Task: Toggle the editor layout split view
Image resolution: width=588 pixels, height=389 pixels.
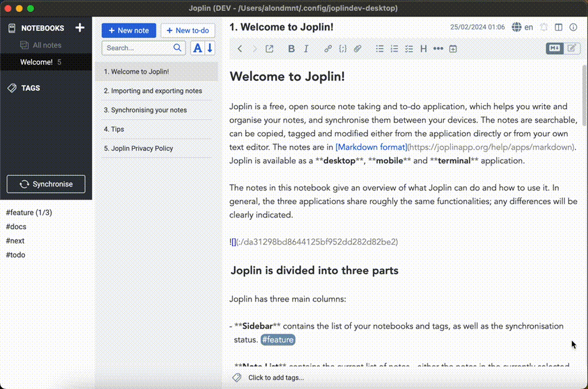Action: (x=558, y=27)
